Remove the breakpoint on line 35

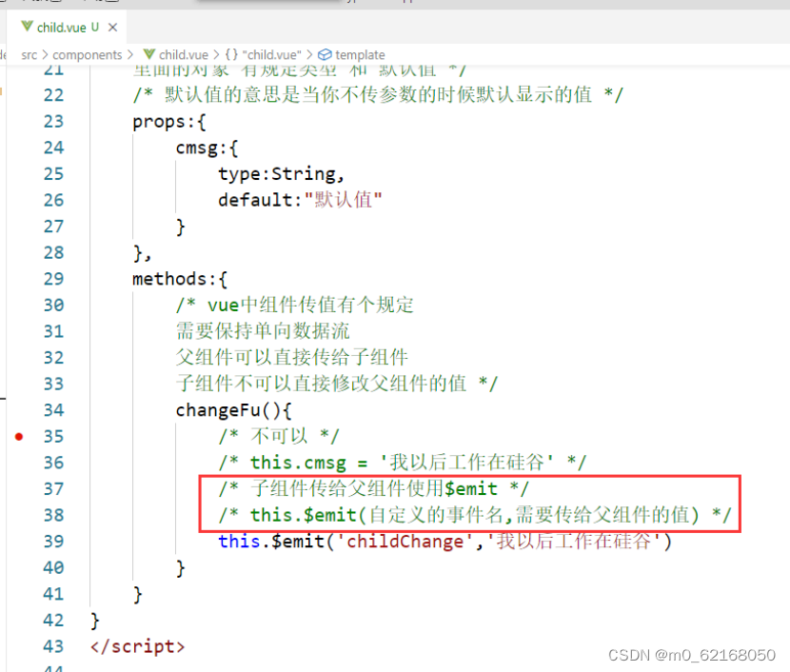(x=19, y=436)
